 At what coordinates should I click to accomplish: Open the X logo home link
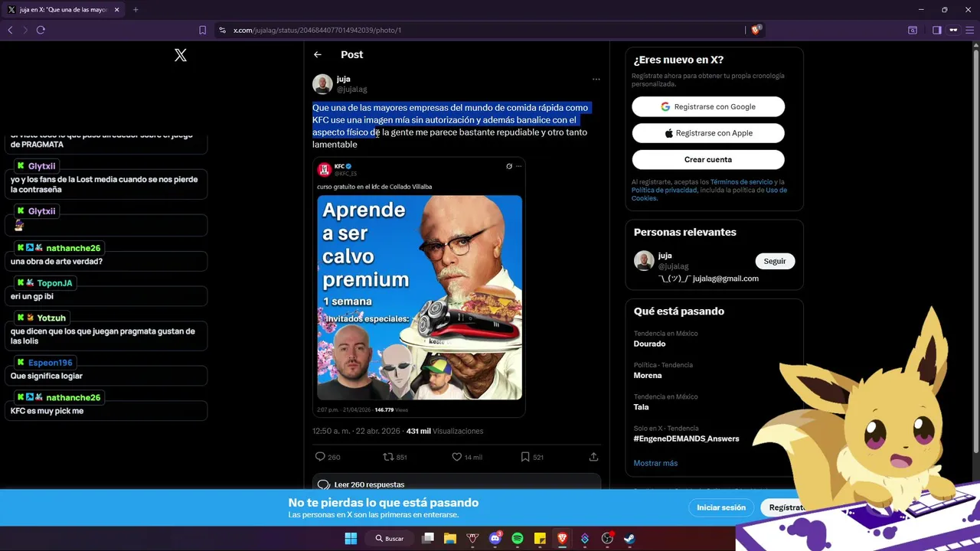pyautogui.click(x=181, y=55)
